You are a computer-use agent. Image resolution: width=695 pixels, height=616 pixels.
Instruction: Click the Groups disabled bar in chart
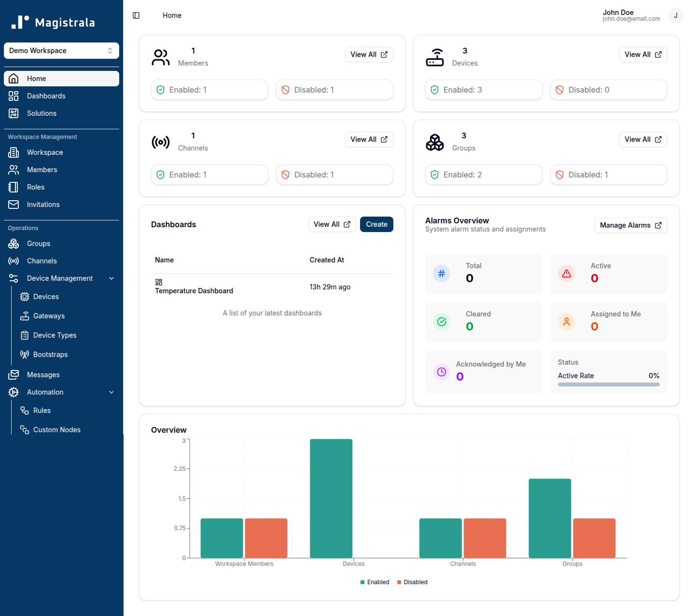(x=594, y=538)
